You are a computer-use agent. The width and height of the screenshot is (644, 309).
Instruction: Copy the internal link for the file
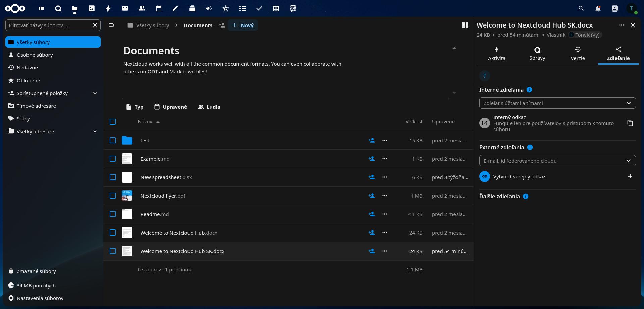630,123
